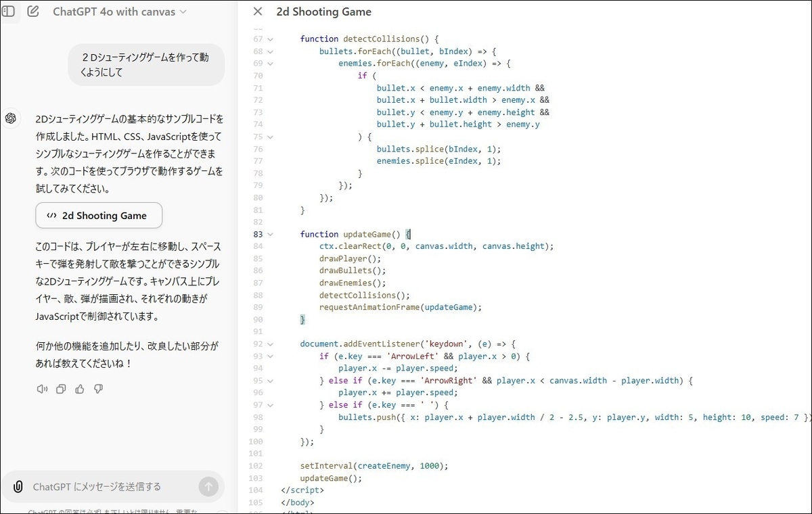Click 'player.x += player.speed;' on line 96
The height and width of the screenshot is (514, 812).
click(398, 392)
